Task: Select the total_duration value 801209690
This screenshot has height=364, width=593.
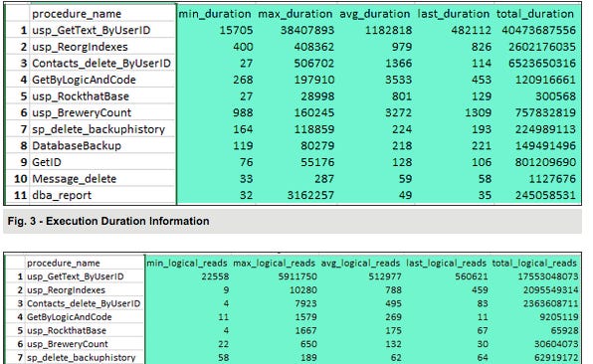Action: click(545, 162)
